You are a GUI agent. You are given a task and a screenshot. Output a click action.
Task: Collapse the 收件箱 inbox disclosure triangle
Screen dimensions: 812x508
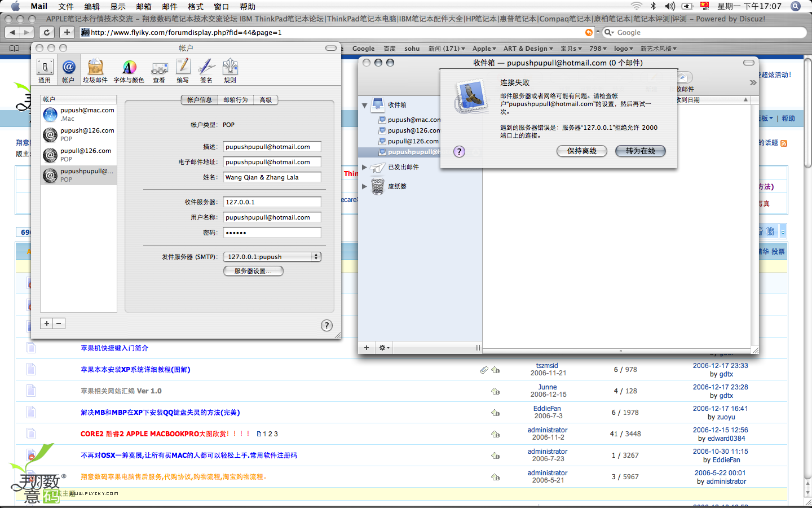(x=365, y=106)
